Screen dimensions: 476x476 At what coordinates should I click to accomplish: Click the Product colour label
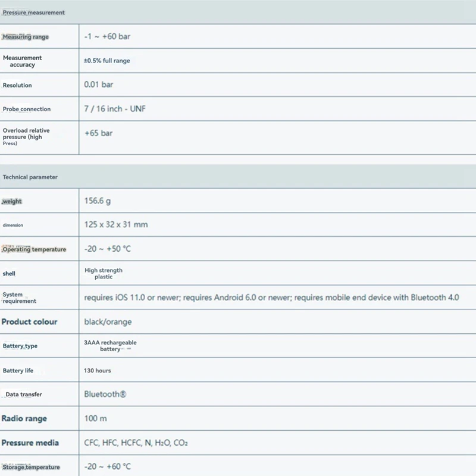(x=30, y=322)
